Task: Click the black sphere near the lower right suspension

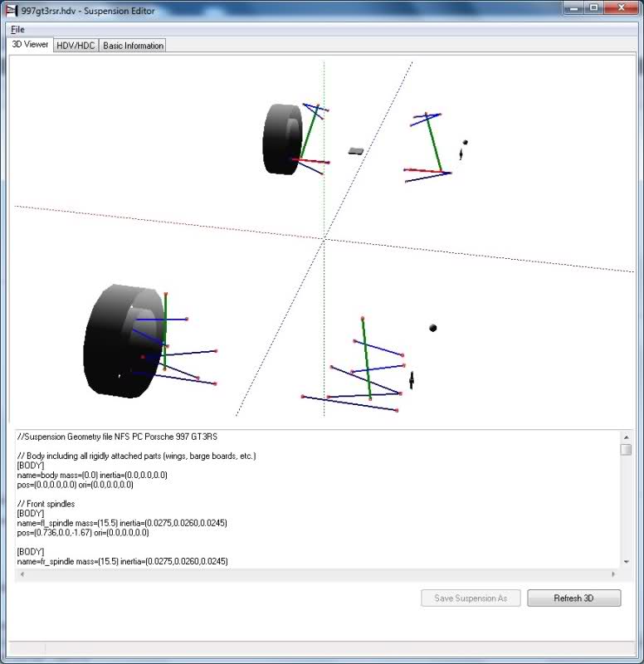Action: tap(432, 328)
